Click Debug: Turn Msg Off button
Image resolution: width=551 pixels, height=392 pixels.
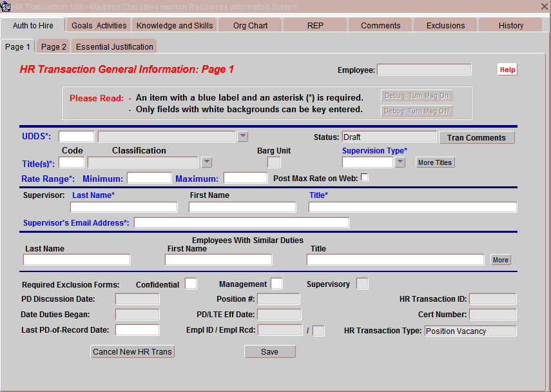(417, 111)
